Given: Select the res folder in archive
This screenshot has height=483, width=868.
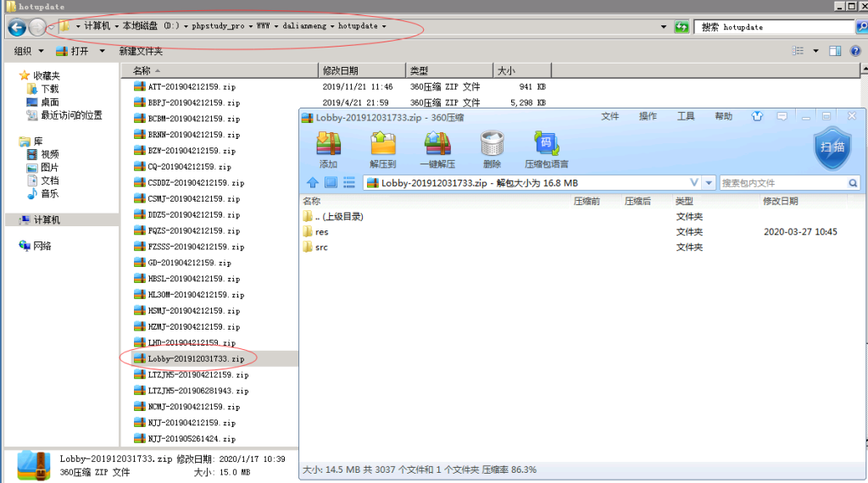Looking at the screenshot, I should pos(321,231).
